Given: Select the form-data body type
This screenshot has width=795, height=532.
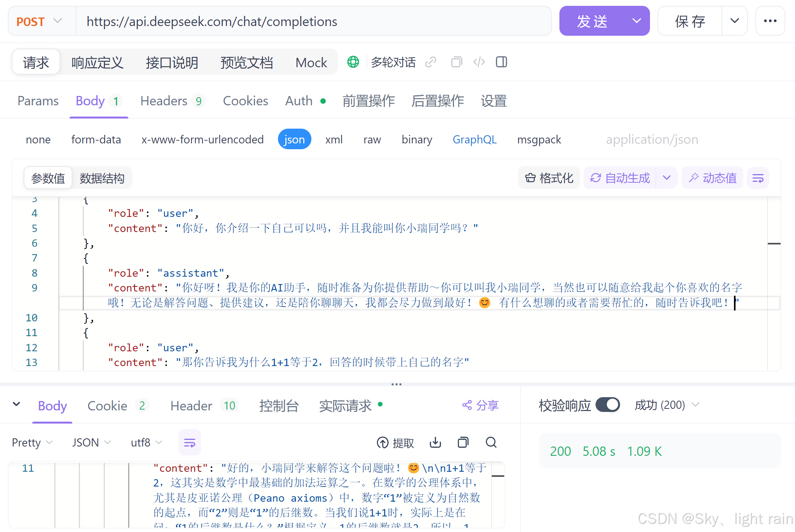Looking at the screenshot, I should coord(96,140).
